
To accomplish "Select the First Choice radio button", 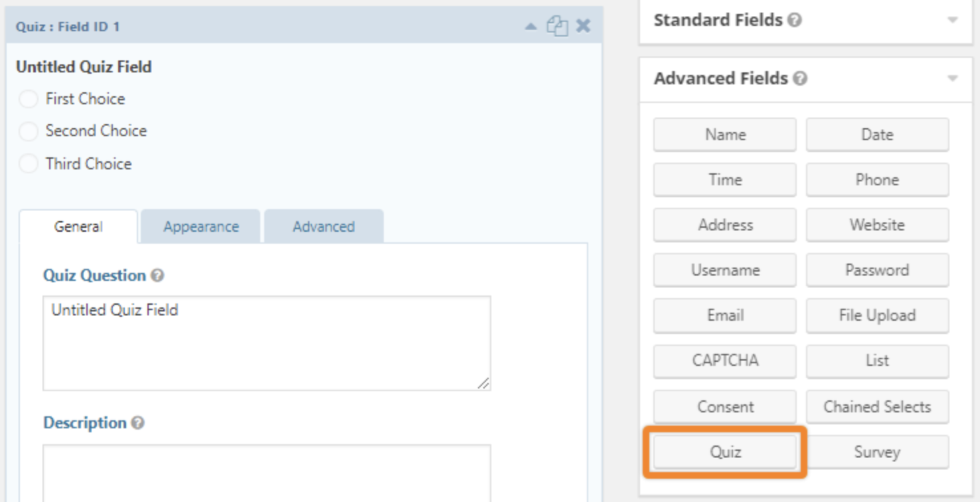I will point(28,98).
